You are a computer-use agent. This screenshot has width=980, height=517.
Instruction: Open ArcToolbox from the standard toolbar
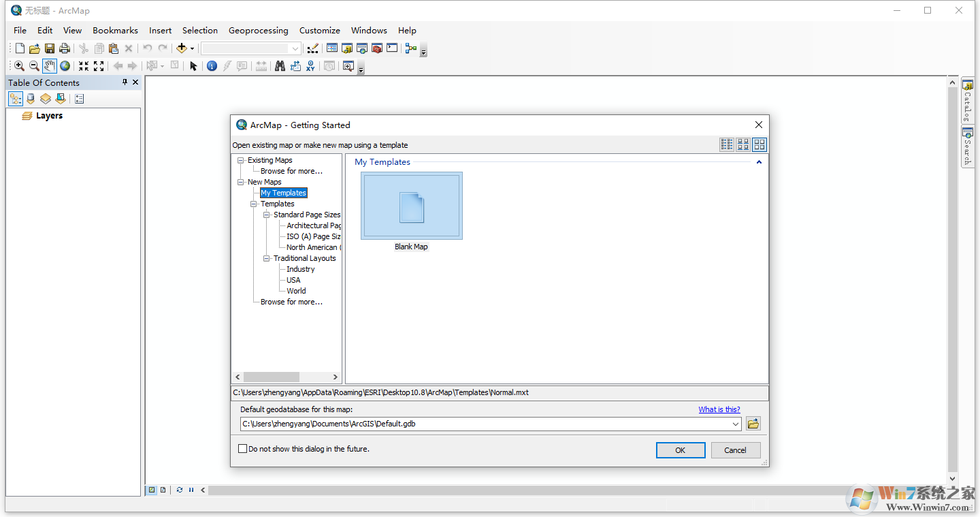[376, 48]
